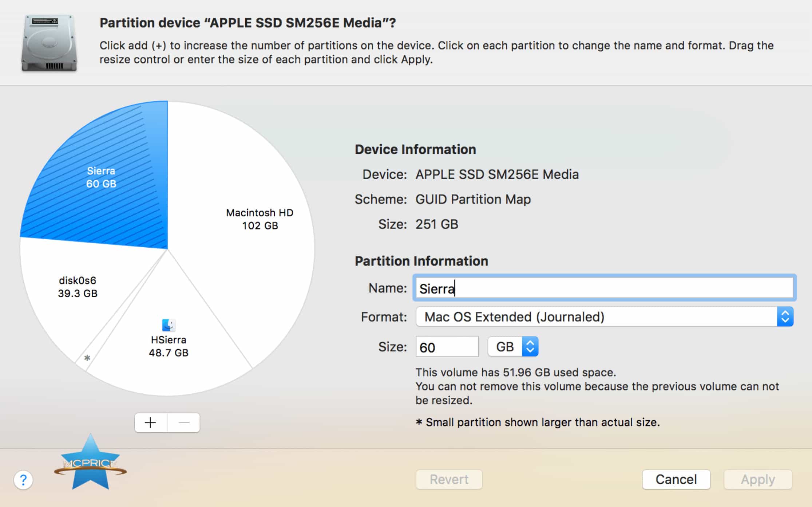The width and height of the screenshot is (812, 507).
Task: Click the hard drive icon in header
Action: (x=49, y=43)
